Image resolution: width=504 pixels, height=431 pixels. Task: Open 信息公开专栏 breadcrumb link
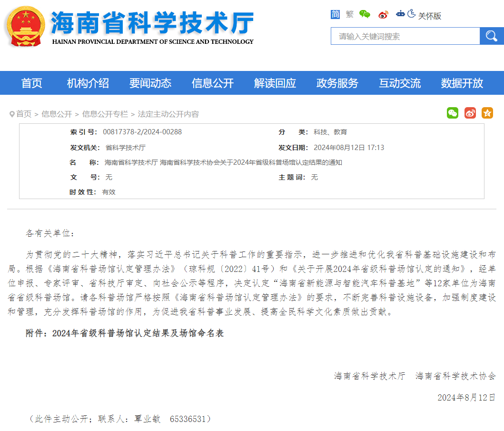click(105, 114)
